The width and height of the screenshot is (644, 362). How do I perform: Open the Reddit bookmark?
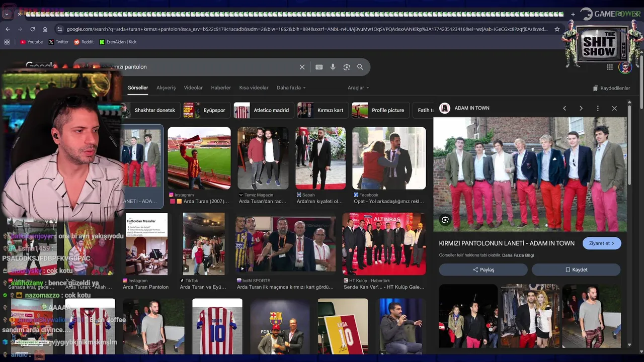pos(84,42)
